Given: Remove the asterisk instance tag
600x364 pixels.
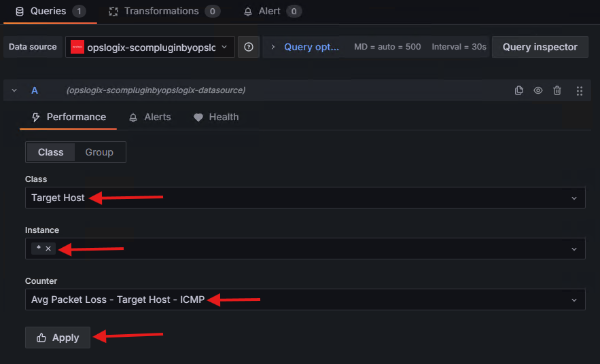Looking at the screenshot, I should pyautogui.click(x=48, y=249).
